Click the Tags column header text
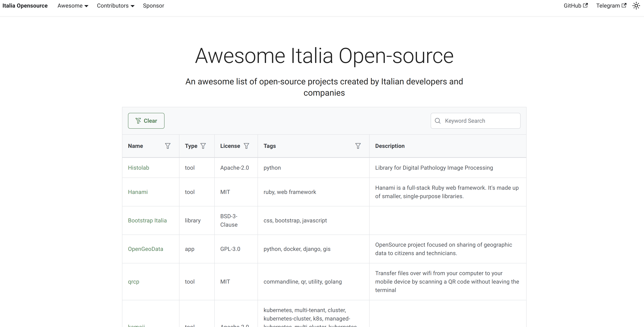 click(x=270, y=146)
